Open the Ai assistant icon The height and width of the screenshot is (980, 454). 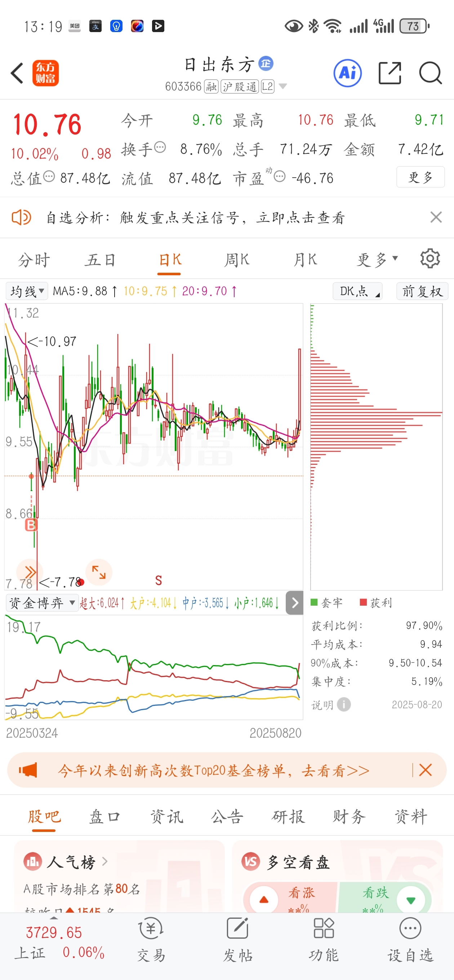tap(347, 73)
